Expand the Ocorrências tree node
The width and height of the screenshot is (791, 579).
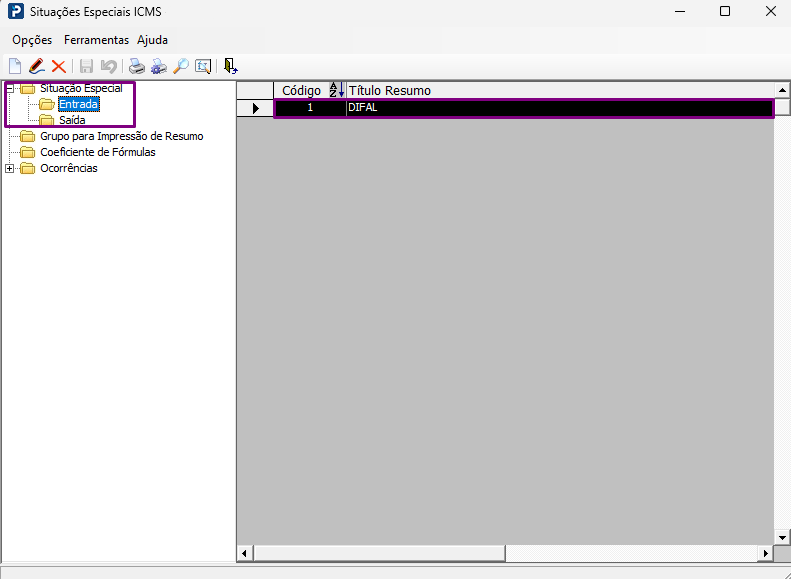pyautogui.click(x=10, y=168)
